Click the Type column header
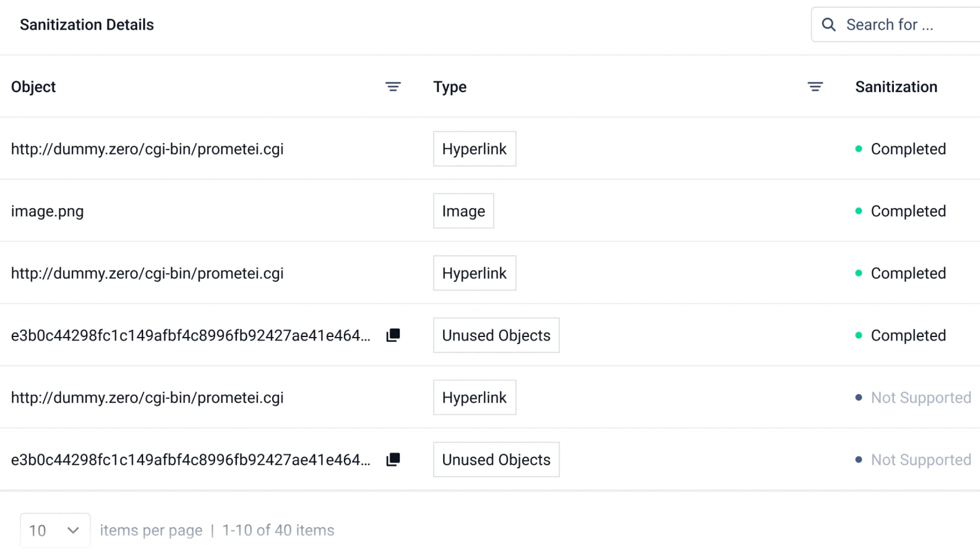 click(x=450, y=87)
